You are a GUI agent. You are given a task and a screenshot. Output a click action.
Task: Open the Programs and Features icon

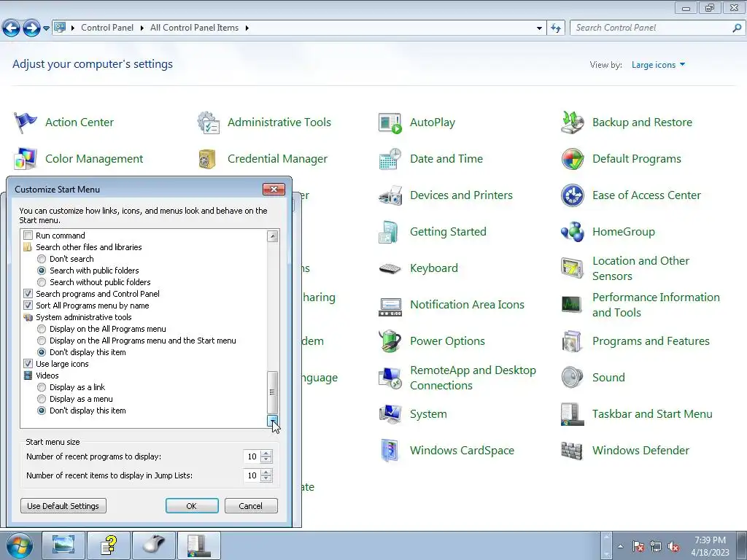[572, 341]
